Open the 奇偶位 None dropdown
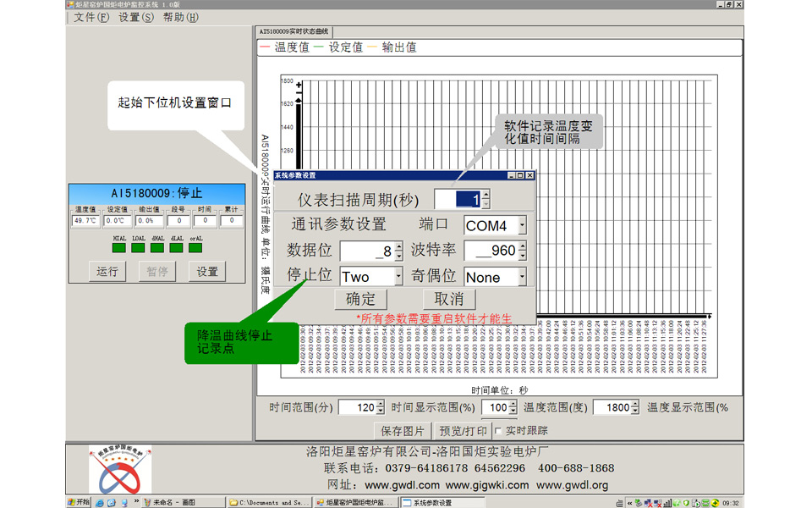This screenshot has height=508, width=812. (522, 277)
